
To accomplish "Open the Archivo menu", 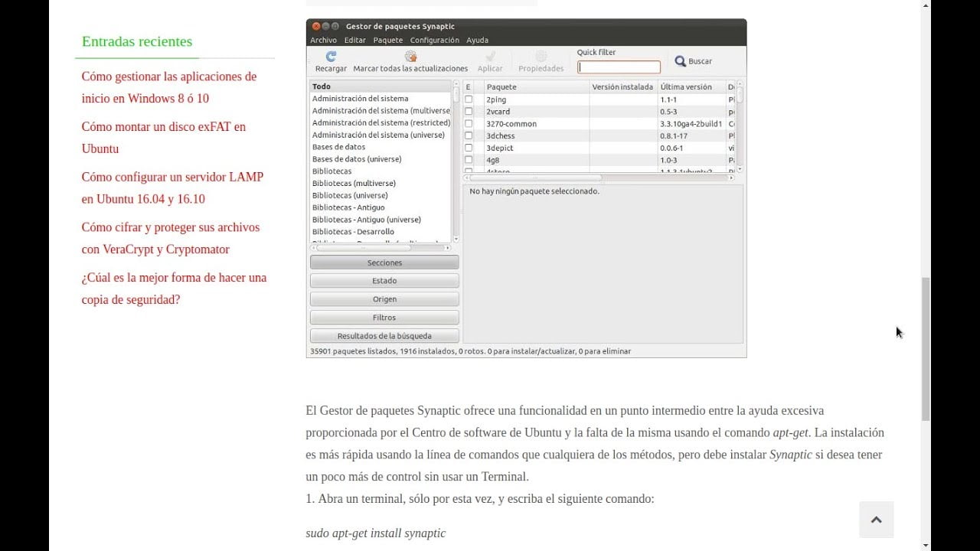I will 323,40.
